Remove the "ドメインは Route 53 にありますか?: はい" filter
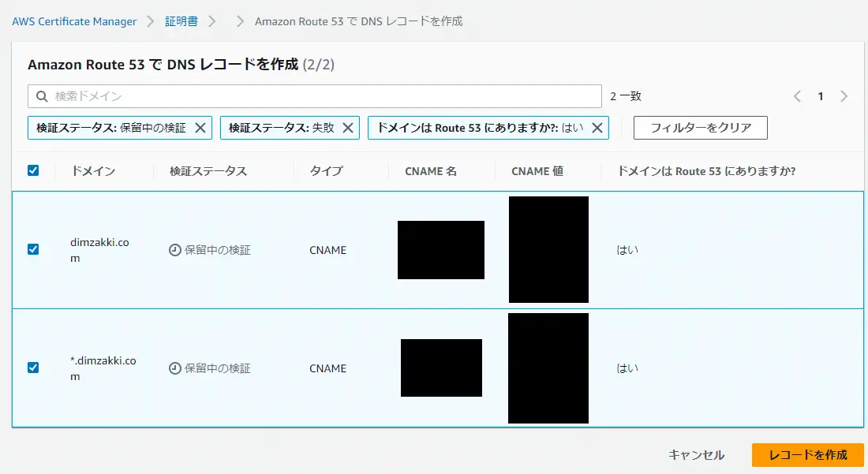The height and width of the screenshot is (474, 868). pos(598,127)
